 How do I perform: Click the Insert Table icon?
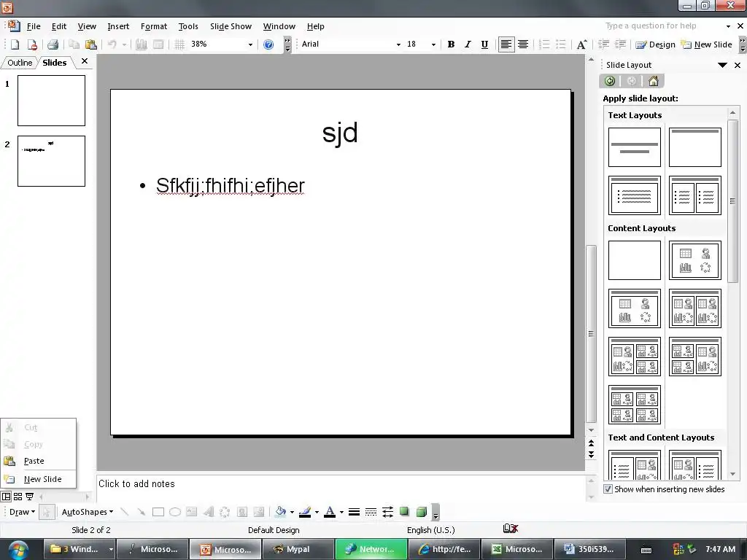[x=158, y=44]
